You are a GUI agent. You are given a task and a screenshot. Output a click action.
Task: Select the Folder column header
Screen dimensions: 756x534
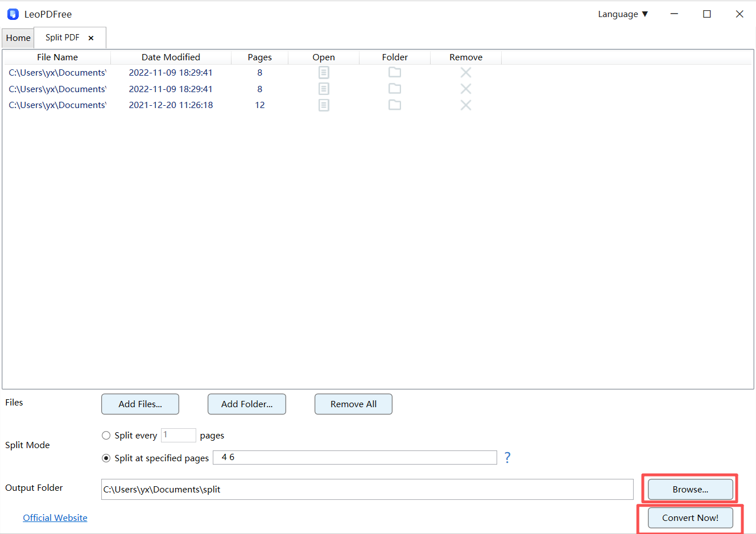coord(395,57)
